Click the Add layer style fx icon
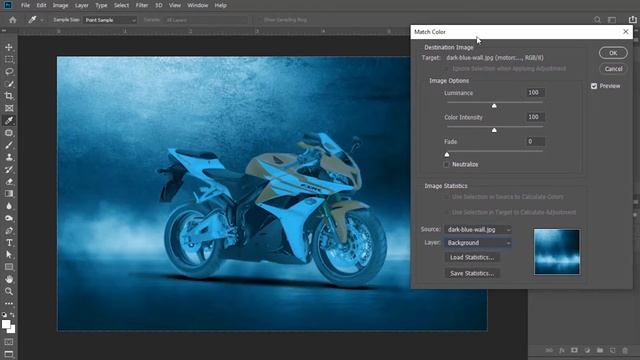The image size is (640, 360). (562, 350)
